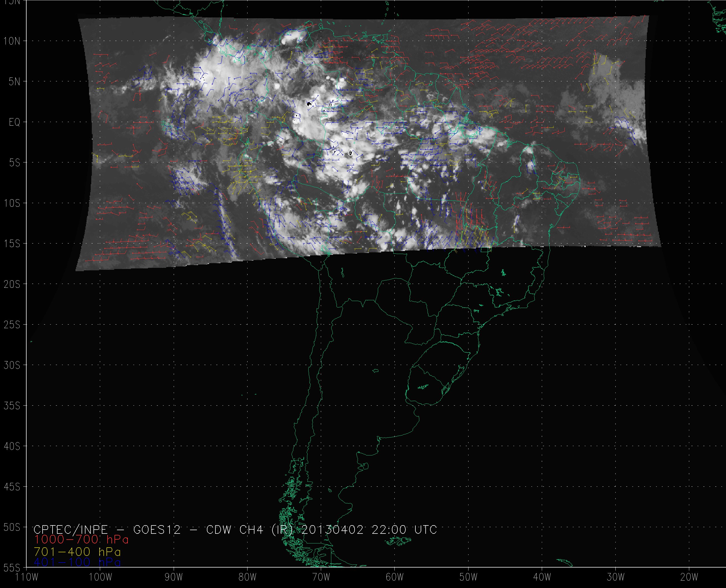Click the 15S latitude label
This screenshot has width=726, height=588.
coord(12,244)
